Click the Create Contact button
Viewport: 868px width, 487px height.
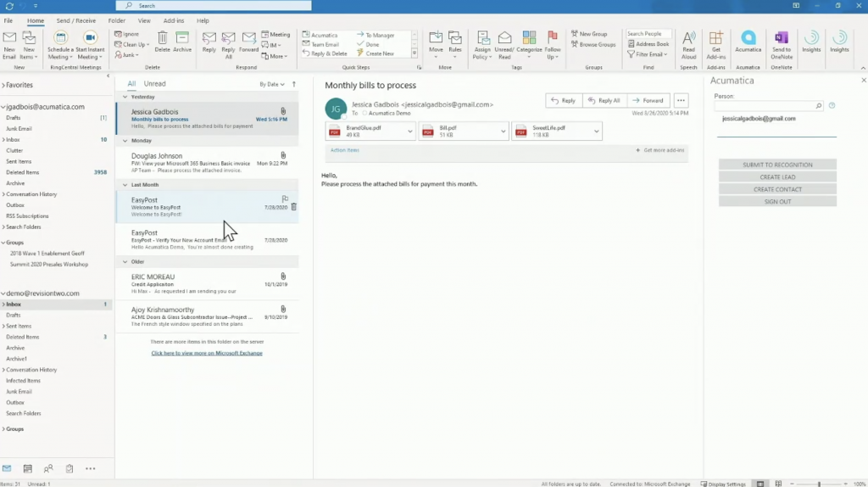pyautogui.click(x=777, y=189)
